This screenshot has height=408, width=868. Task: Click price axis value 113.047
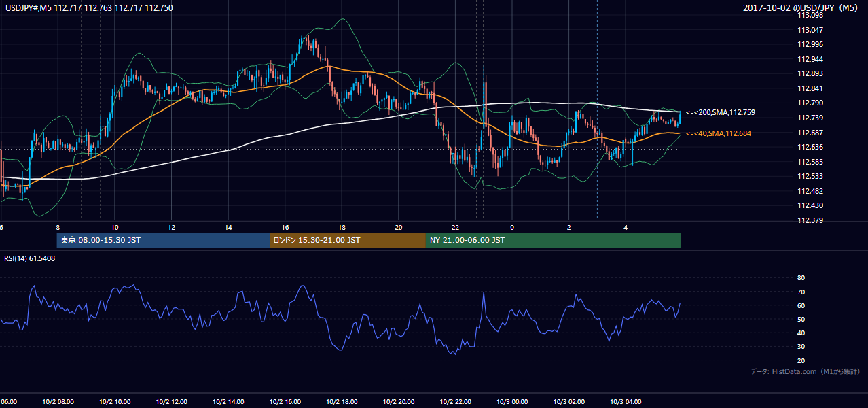click(810, 30)
